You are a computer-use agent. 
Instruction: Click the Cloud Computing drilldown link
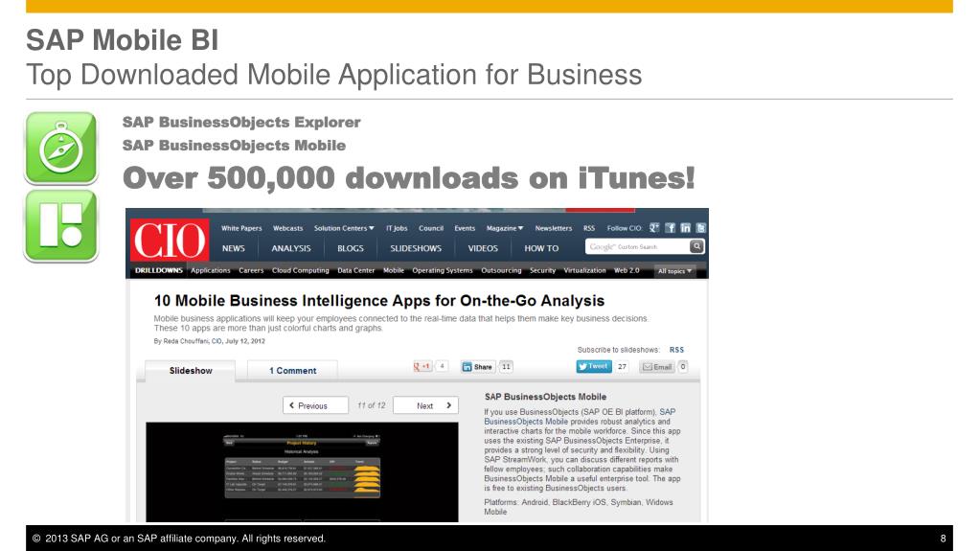300,271
